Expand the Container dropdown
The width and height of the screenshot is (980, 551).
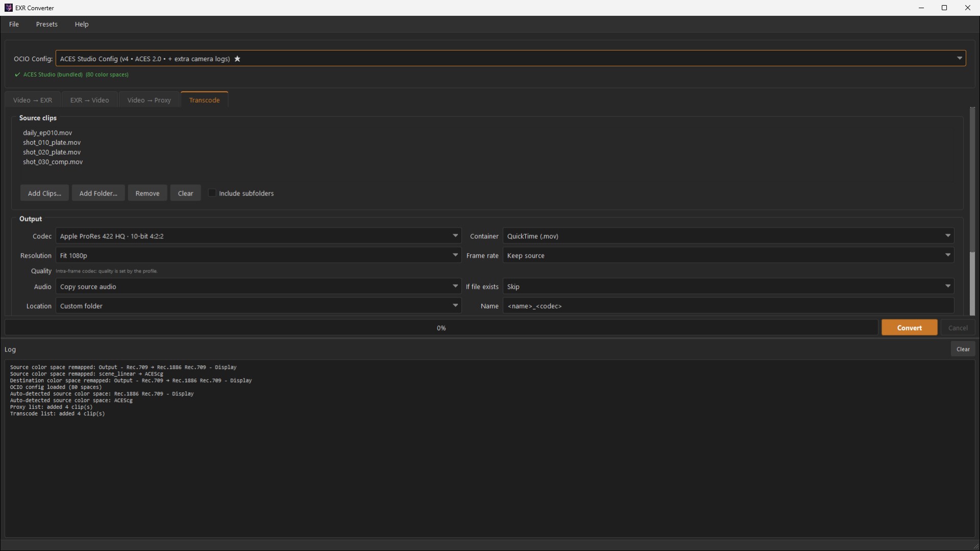[728, 236]
